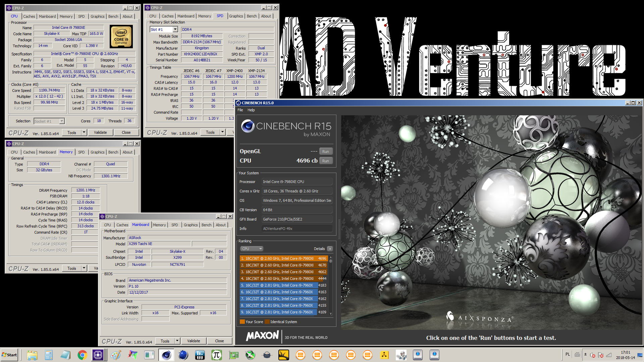Launch the Pi benchmark taskbar icon

217,355
